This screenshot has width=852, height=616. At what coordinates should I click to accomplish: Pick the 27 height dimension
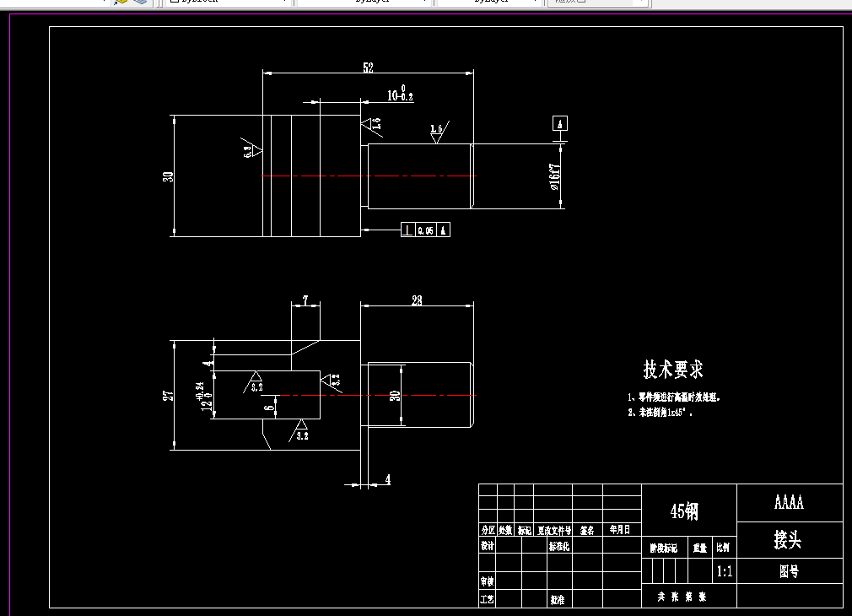coord(168,395)
